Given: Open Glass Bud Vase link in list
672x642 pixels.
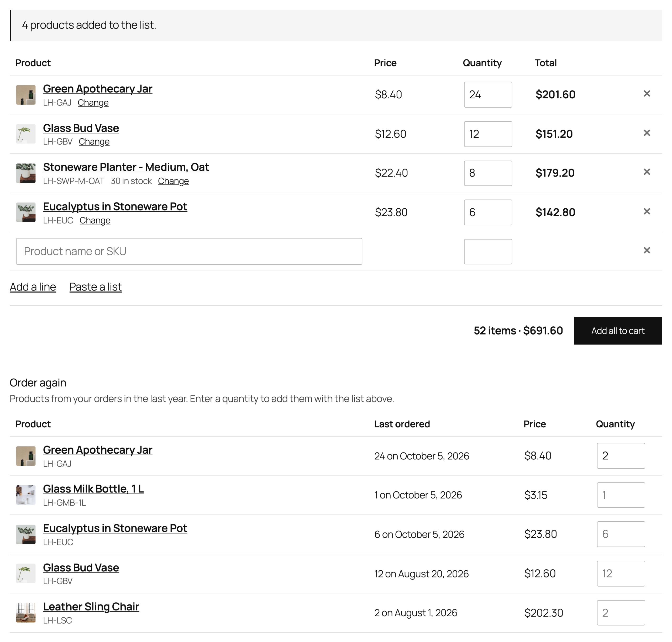Looking at the screenshot, I should (x=81, y=128).
